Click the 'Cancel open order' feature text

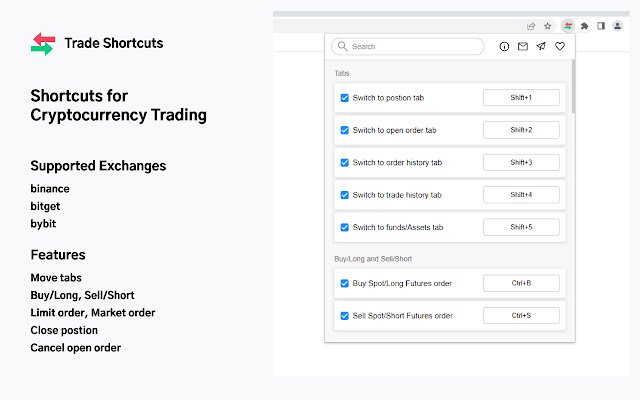click(x=76, y=348)
